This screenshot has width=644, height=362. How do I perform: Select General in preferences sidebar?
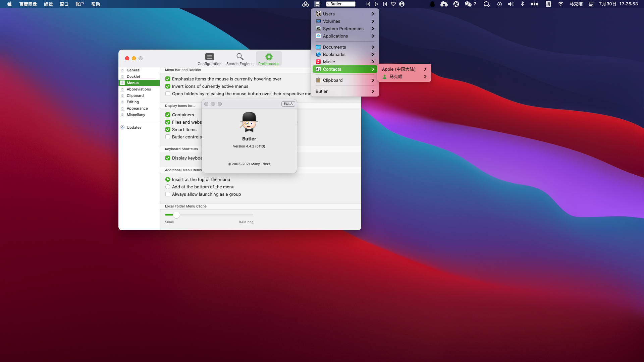point(139,70)
